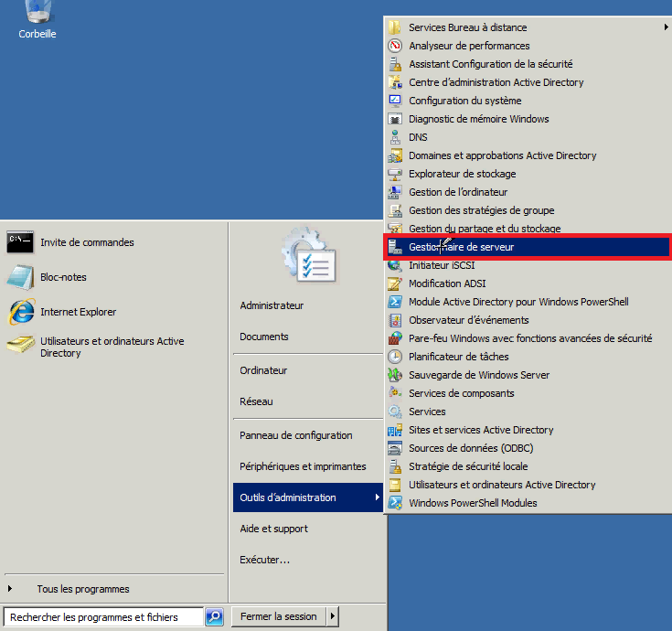Open Documents from the Start menu

click(x=264, y=337)
